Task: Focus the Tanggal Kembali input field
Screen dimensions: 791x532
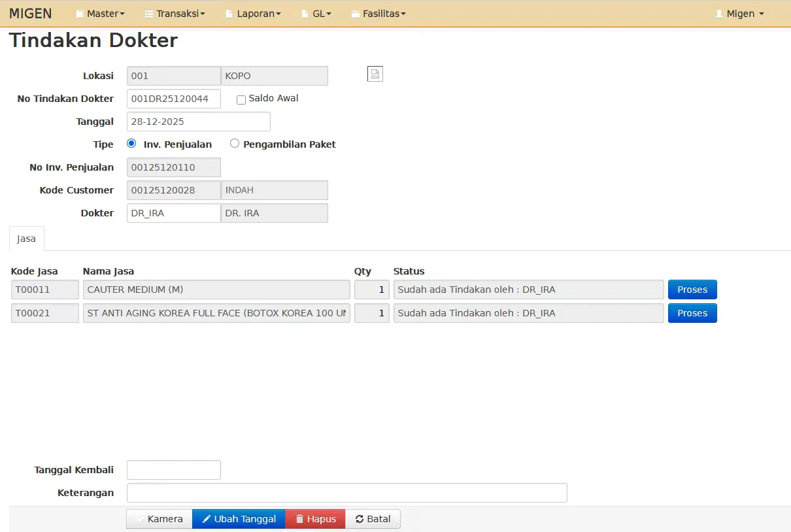Action: click(x=174, y=470)
